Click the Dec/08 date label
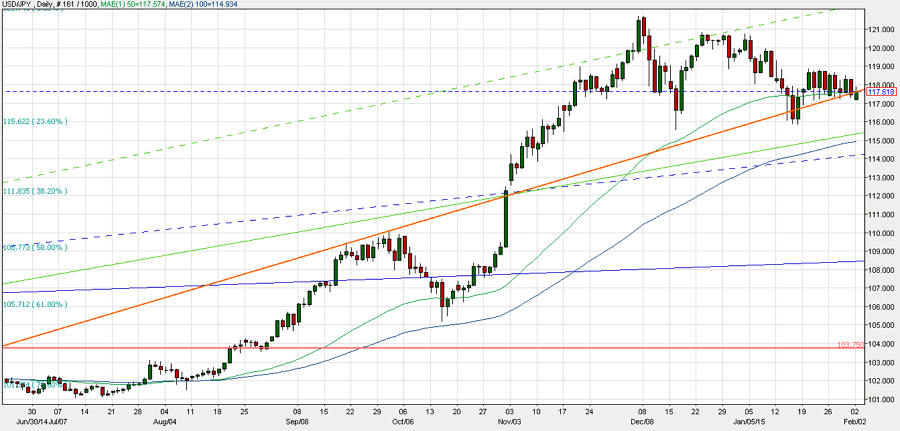The height and width of the screenshot is (431, 900). click(642, 421)
